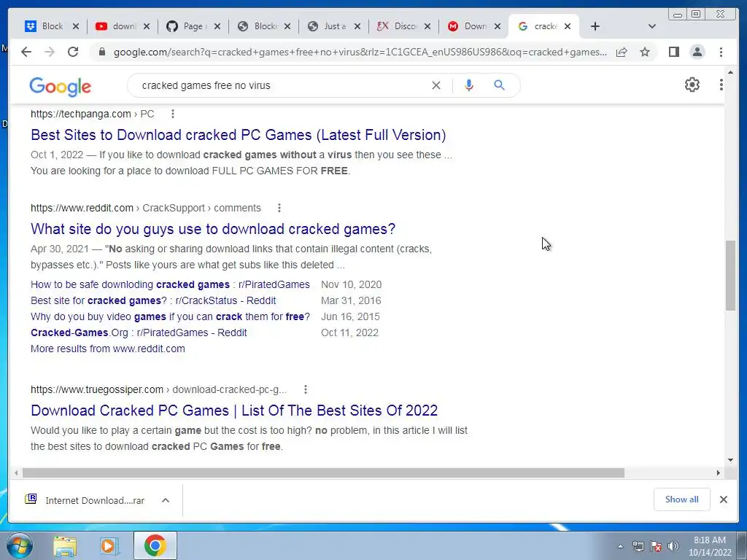
Task: Reload the current page
Action: click(x=73, y=52)
